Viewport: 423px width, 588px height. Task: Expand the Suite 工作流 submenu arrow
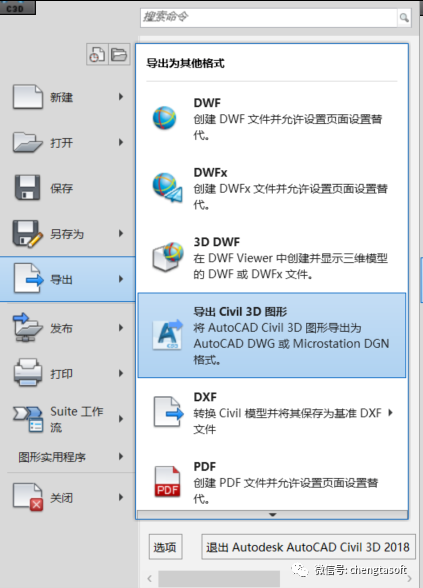coord(121,418)
